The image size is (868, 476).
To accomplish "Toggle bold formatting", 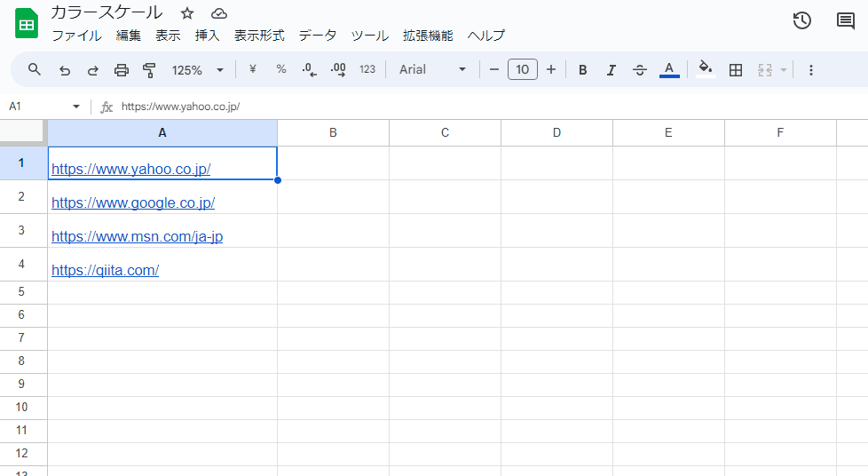I will [582, 70].
